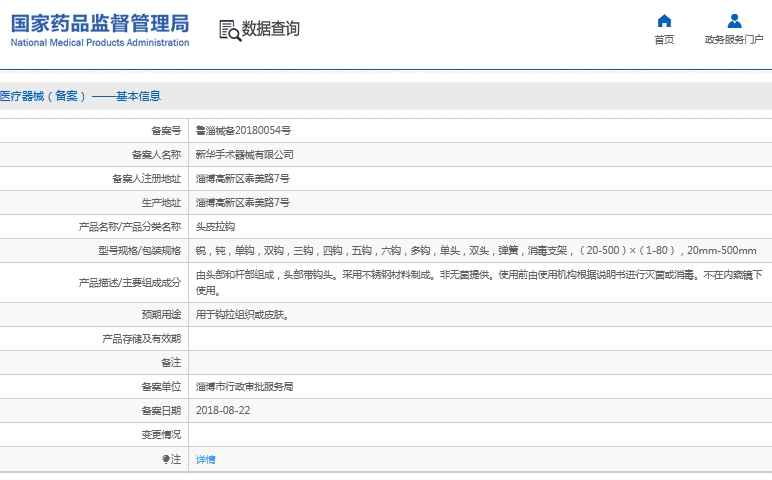
Task: Click the intended use text 用于钩拉组织或皮肤
Action: pyautogui.click(x=242, y=315)
